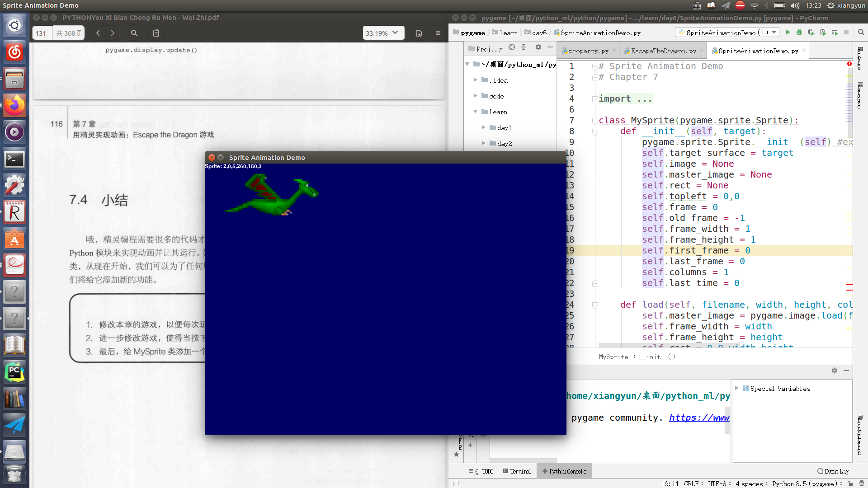Run with coverage icon in PyCharm toolbar

[x=811, y=33]
